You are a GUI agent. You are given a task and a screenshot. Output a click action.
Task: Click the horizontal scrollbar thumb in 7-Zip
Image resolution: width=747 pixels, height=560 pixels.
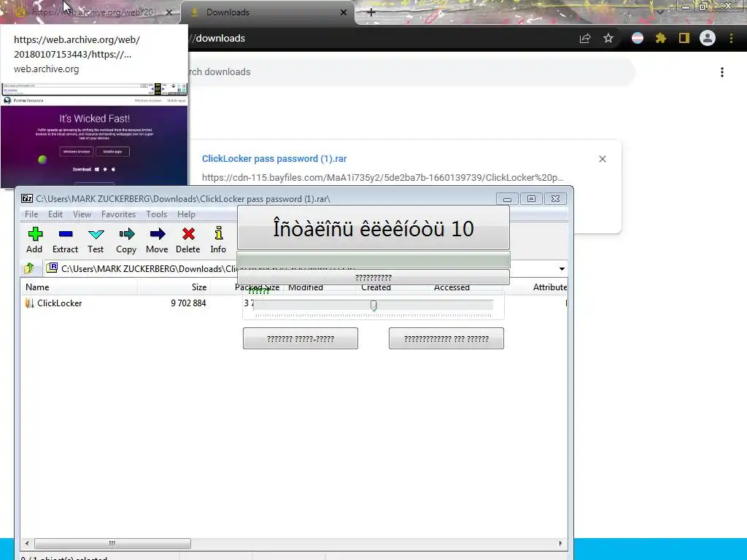[112, 543]
